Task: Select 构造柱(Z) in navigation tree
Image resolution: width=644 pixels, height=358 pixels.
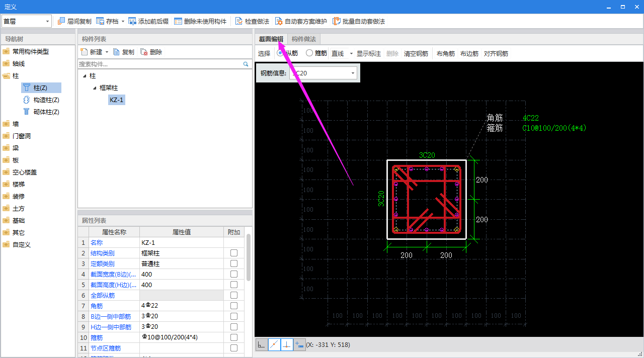Action: [x=41, y=100]
